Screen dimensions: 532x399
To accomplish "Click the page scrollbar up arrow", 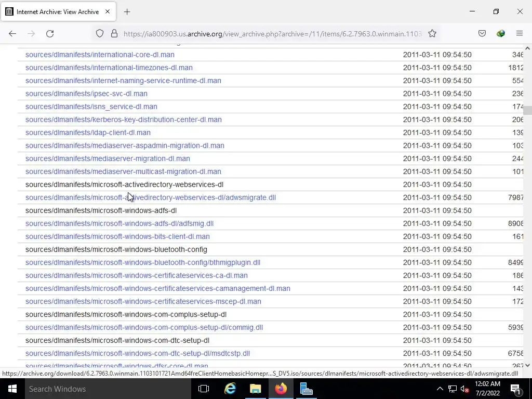I will pos(527,48).
